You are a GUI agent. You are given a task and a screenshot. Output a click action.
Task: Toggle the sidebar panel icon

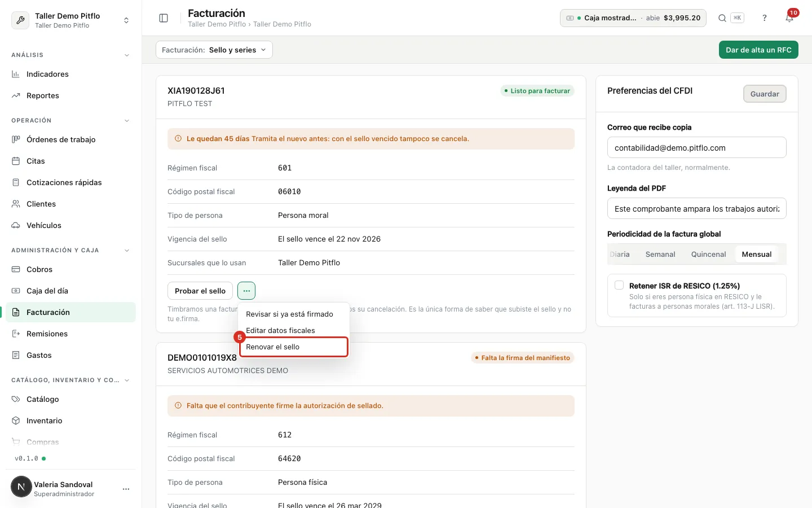click(164, 18)
